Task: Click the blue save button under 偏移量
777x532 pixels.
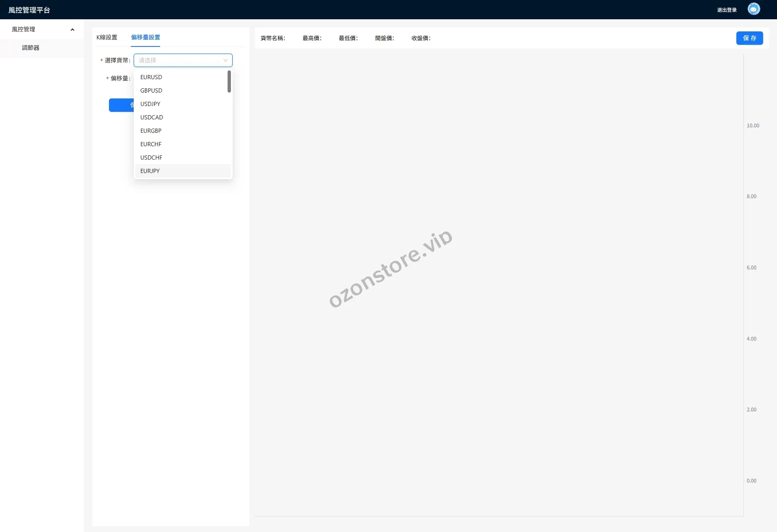Action: (121, 105)
